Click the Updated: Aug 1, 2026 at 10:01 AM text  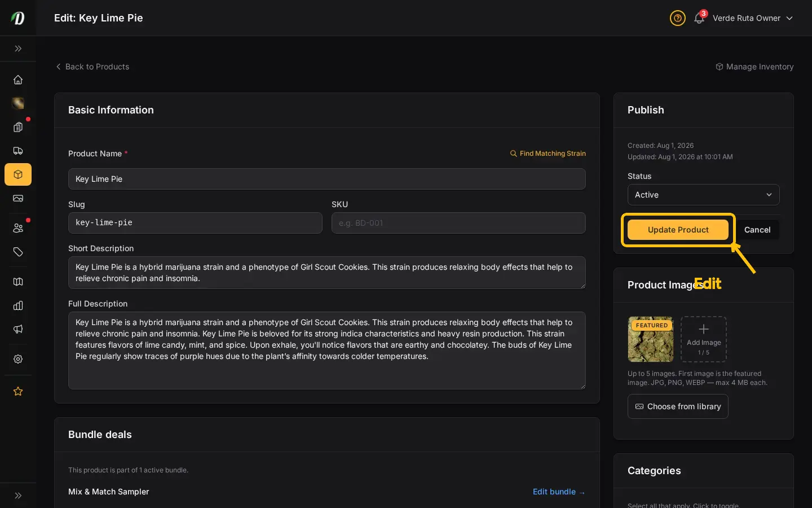(x=680, y=157)
